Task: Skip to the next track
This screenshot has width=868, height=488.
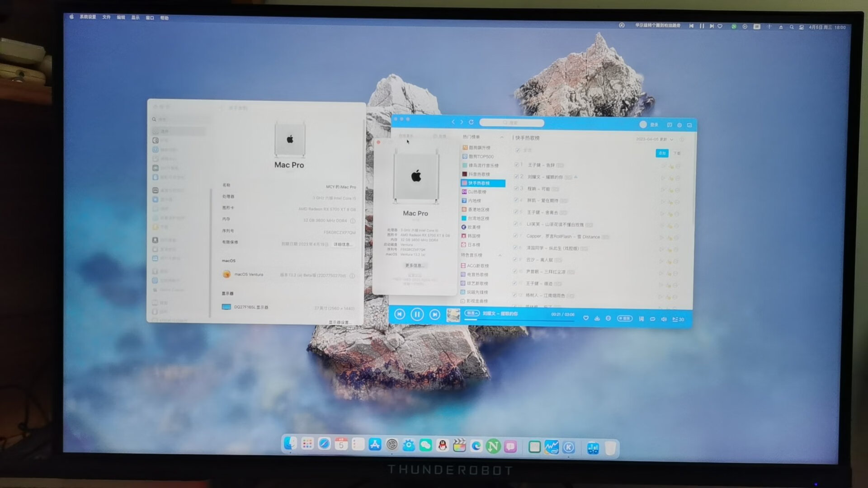Action: click(x=434, y=314)
